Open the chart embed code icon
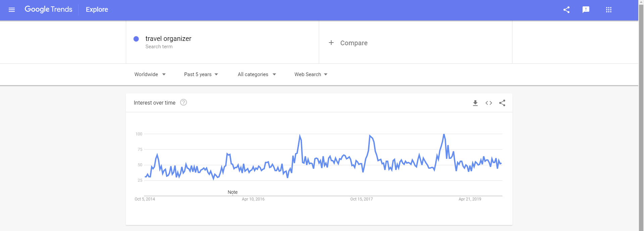The width and height of the screenshot is (644, 231). 489,103
